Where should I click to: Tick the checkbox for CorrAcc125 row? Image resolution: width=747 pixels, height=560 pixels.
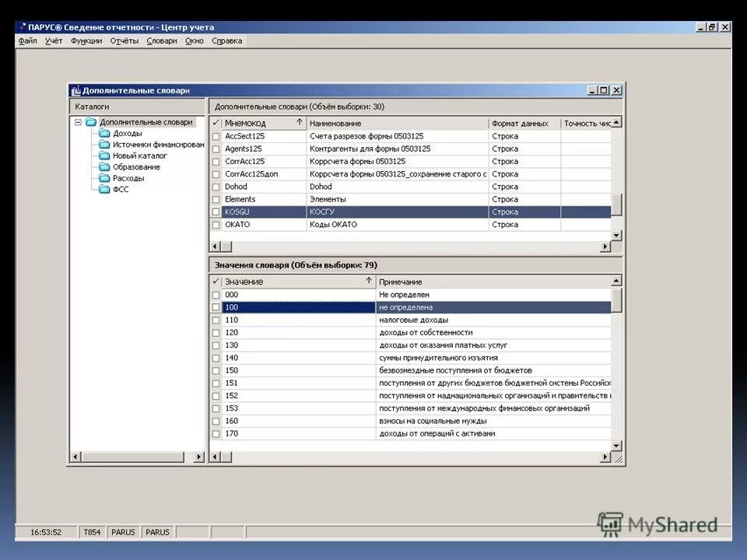point(216,162)
